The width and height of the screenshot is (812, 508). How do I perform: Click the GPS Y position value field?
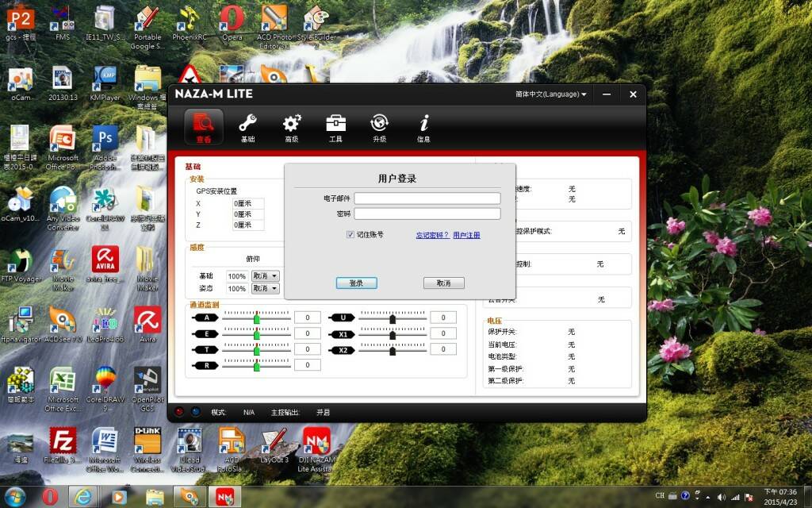[x=248, y=214]
